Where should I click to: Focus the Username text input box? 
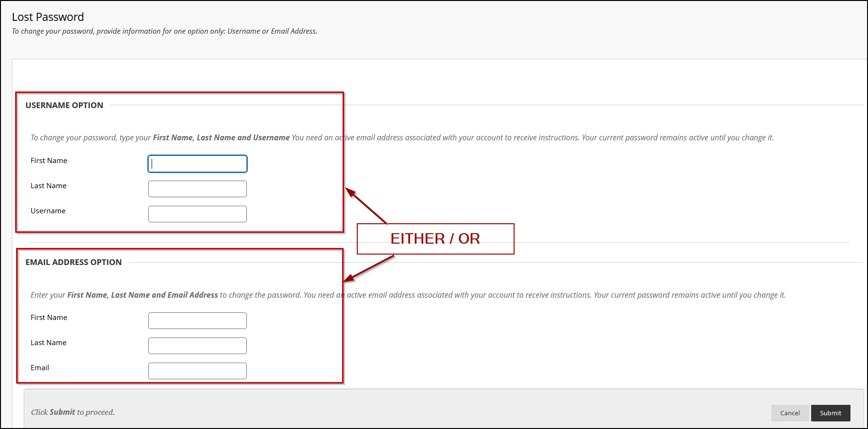click(x=197, y=214)
